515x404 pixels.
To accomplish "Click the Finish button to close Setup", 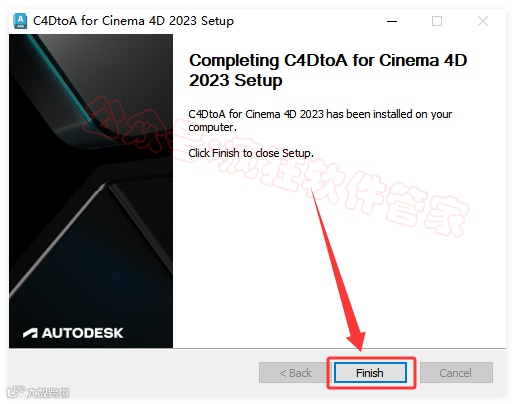I will pyautogui.click(x=370, y=372).
